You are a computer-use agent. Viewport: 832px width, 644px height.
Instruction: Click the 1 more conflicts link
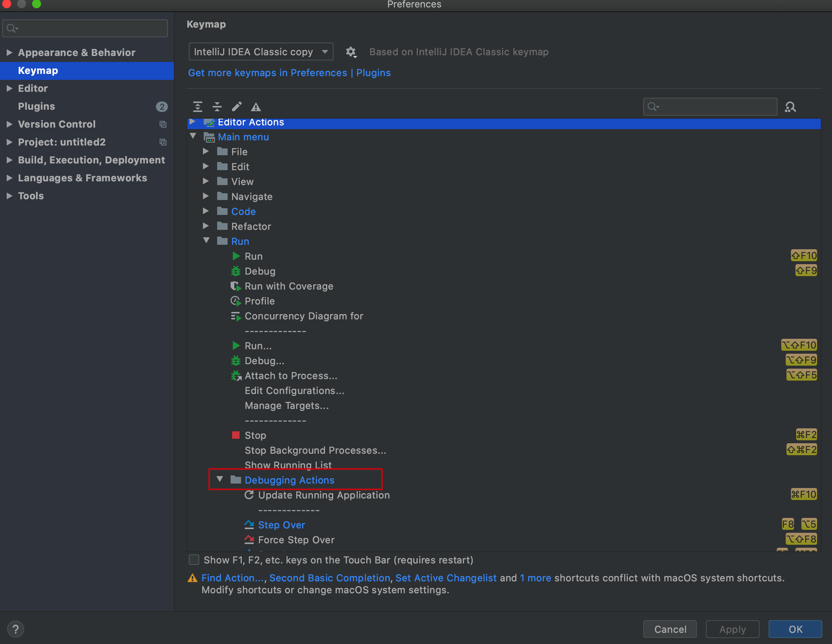coord(535,578)
